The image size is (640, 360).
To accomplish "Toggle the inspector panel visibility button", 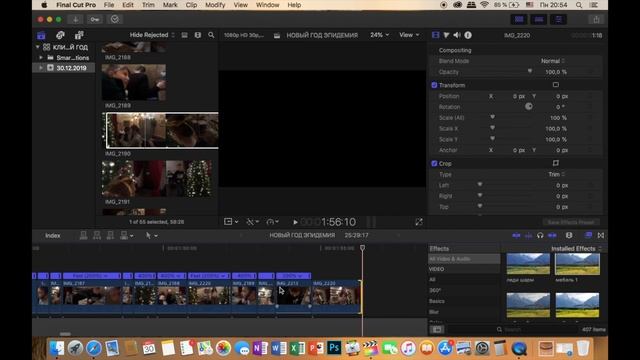I will tap(558, 19).
